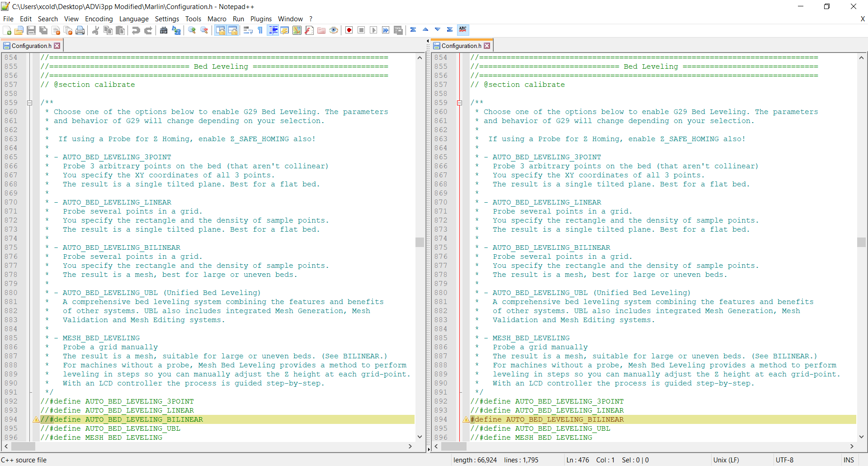Click the Paste toolbar icon
The width and height of the screenshot is (868, 466).
click(120, 30)
